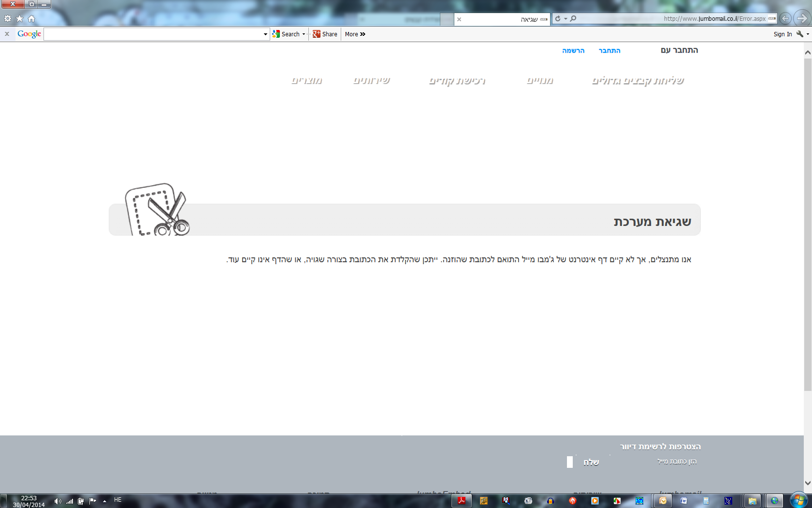The height and width of the screenshot is (508, 812).
Task: Expand More options on Google Toolbar
Action: point(355,34)
